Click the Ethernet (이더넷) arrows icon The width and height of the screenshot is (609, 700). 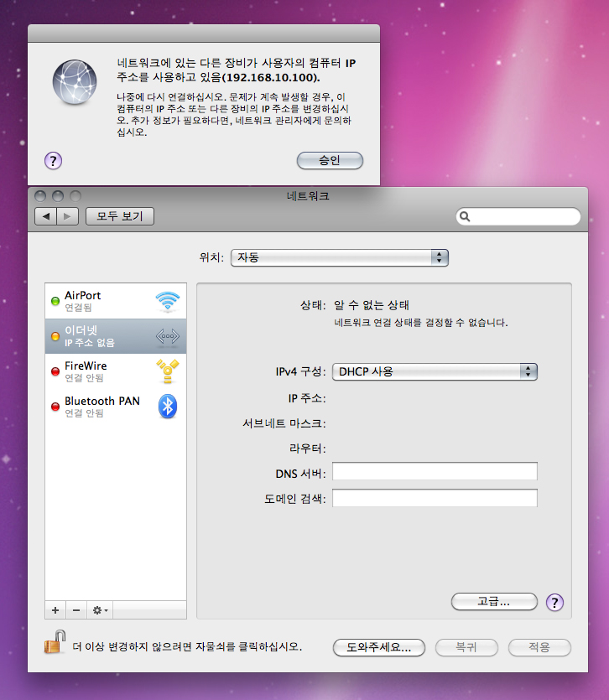(x=168, y=336)
